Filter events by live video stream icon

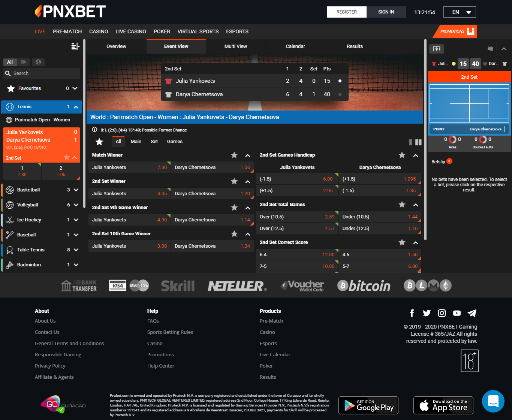click(x=24, y=62)
